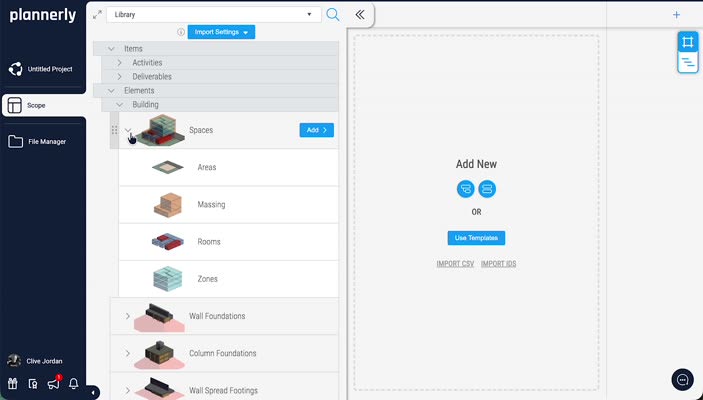This screenshot has width=703, height=400.
Task: Click the certificate document icon in the sidebar footer
Action: tap(33, 383)
